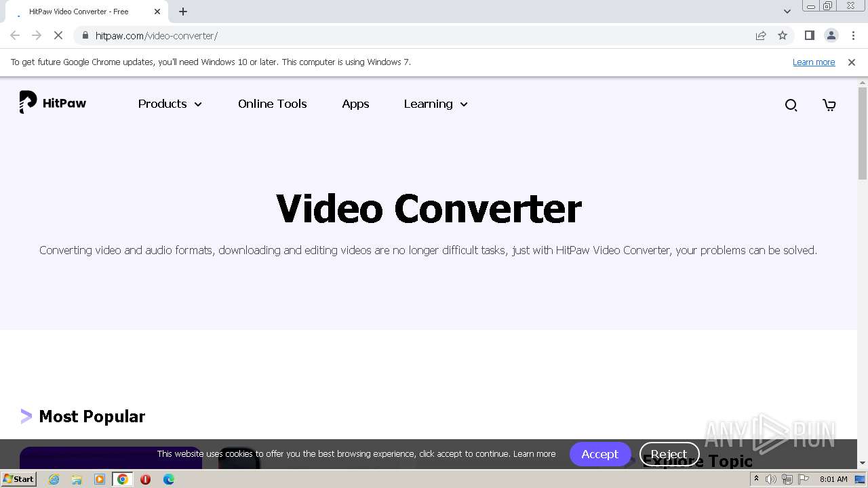The image size is (868, 488).
Task: Open the site search icon
Action: [x=791, y=105]
